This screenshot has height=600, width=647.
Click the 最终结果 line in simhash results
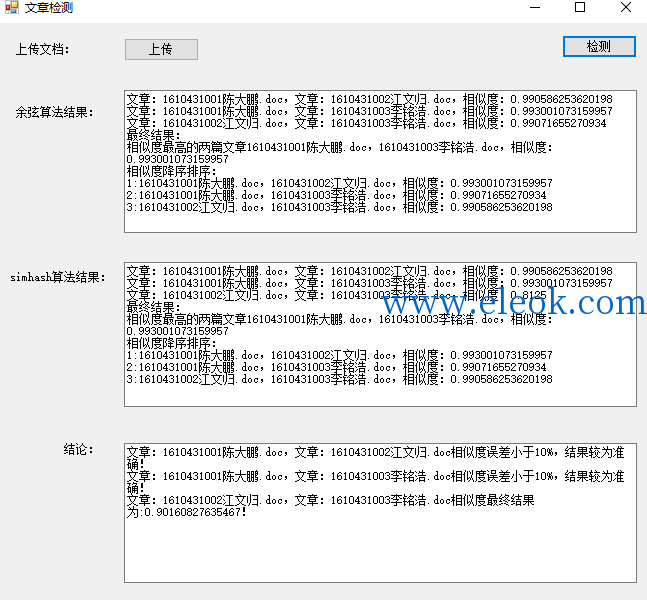point(153,307)
